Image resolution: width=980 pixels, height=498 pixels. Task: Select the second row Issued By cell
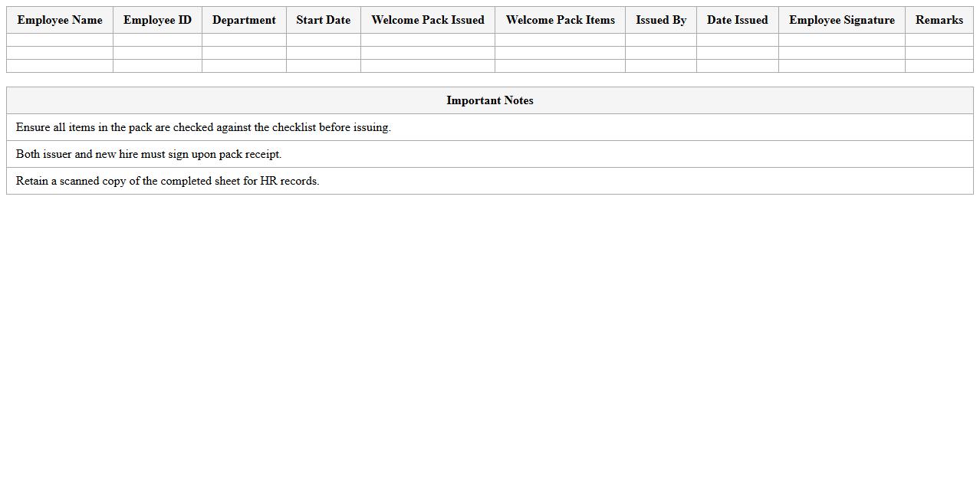[660, 53]
